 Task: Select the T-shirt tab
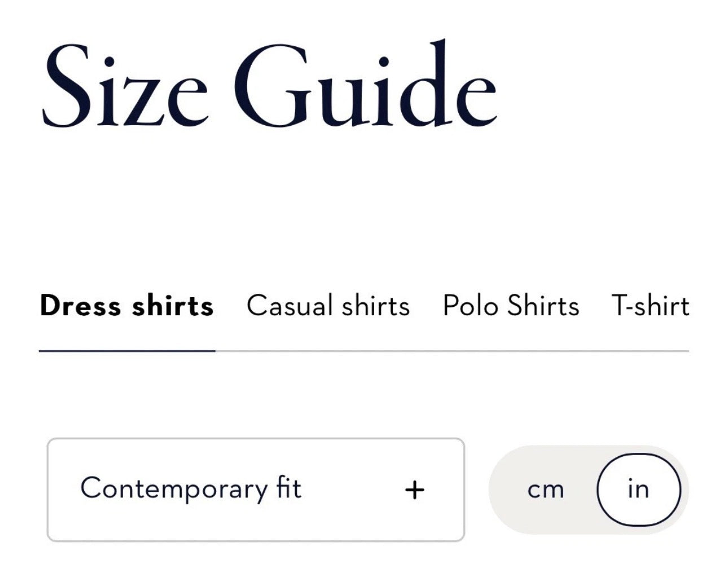650,306
